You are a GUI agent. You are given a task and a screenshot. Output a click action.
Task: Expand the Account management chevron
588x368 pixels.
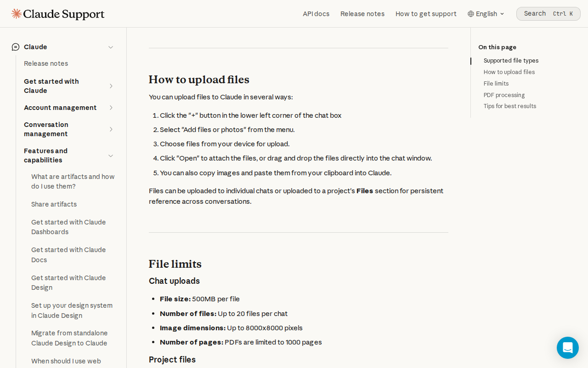[111, 108]
